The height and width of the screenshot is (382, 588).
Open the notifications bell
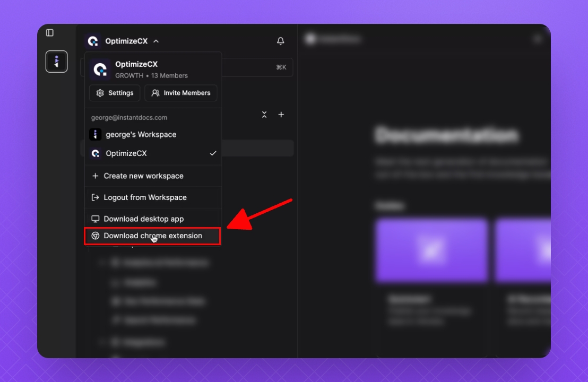(x=281, y=41)
